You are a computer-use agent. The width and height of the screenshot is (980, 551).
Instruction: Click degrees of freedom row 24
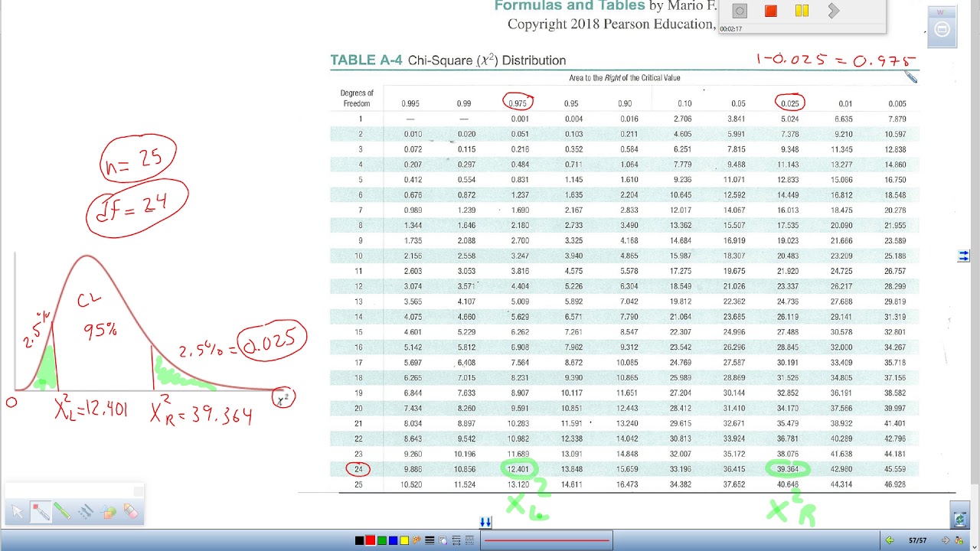click(x=358, y=469)
